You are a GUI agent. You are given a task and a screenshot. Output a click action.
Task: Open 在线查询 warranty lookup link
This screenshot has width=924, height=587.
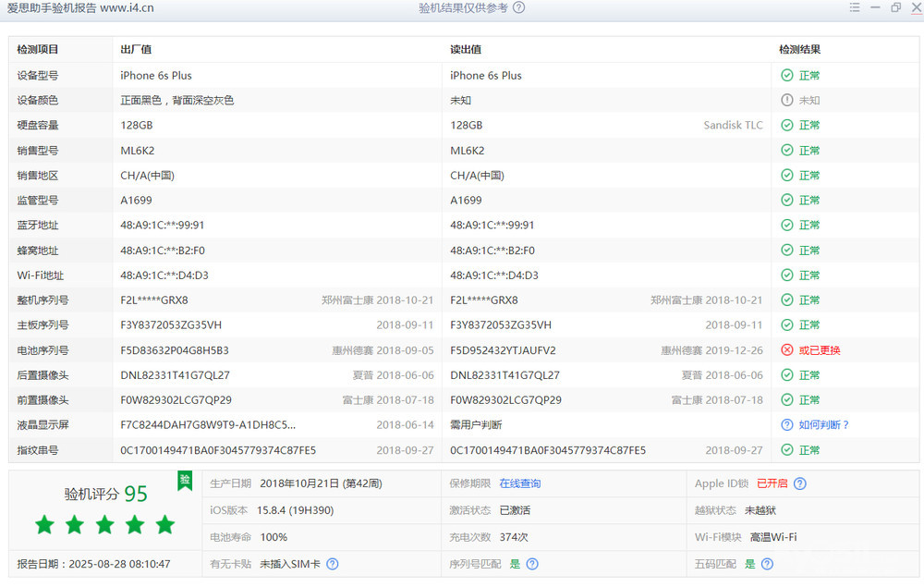[520, 483]
